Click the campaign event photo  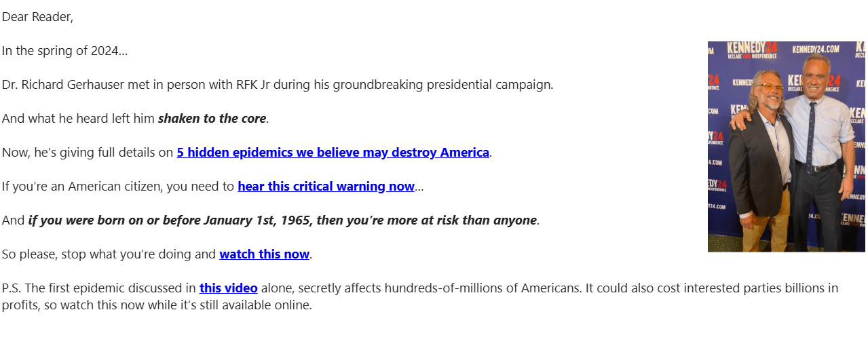(786, 147)
